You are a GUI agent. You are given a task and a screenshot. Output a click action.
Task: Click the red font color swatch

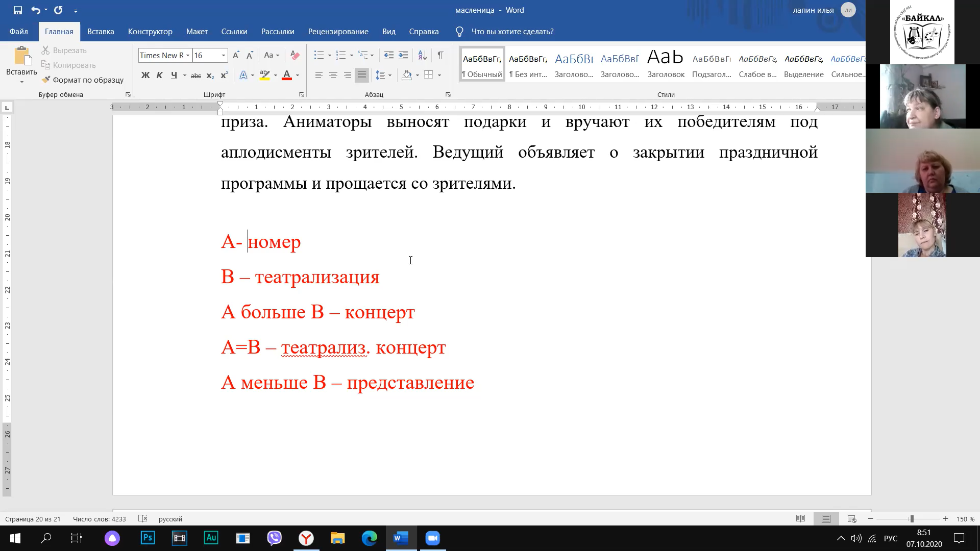click(287, 76)
